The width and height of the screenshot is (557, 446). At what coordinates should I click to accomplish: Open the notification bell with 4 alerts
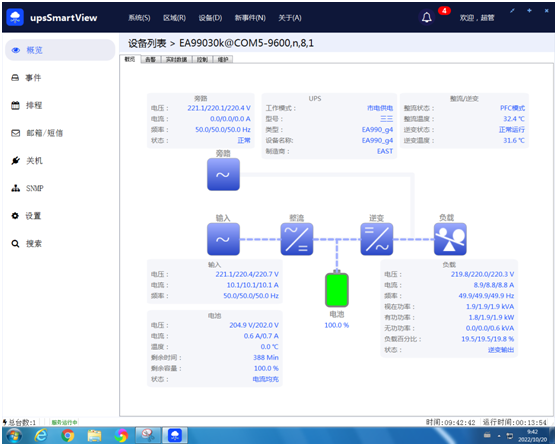(x=427, y=17)
